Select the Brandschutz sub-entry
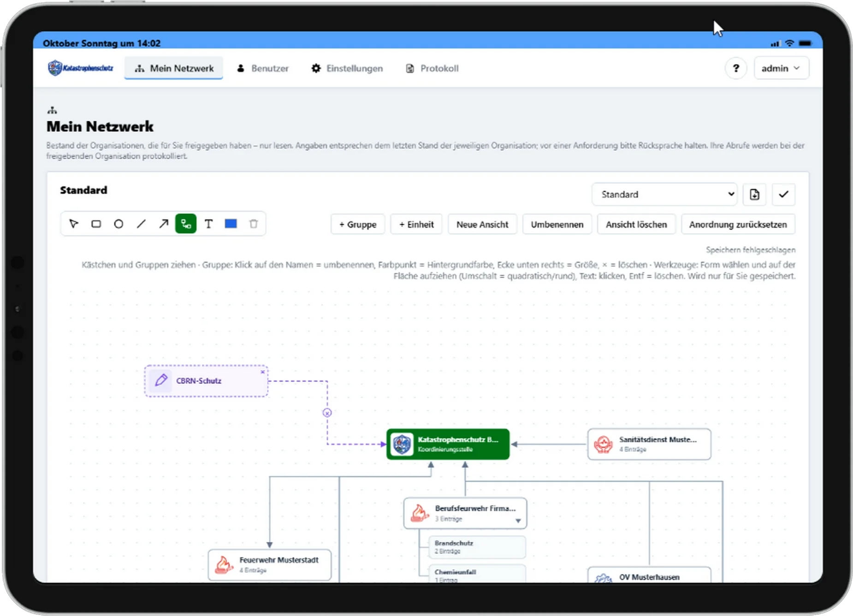The image size is (853, 616). [477, 547]
